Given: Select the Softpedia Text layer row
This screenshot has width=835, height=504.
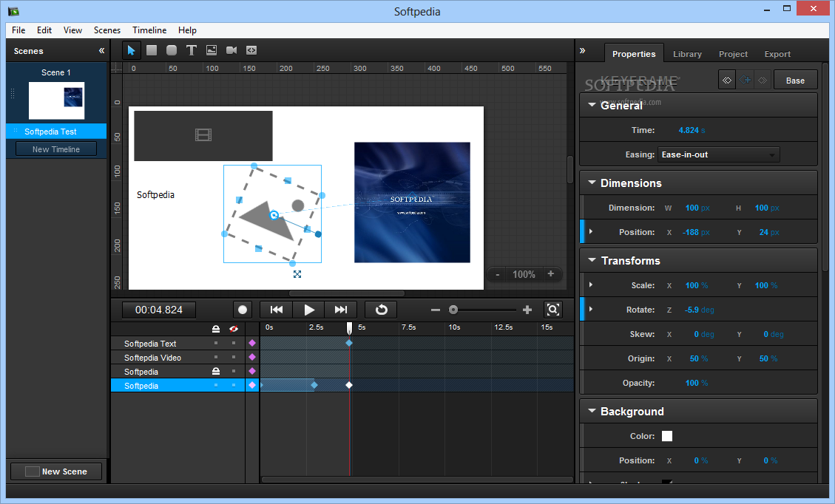Looking at the screenshot, I should point(178,344).
